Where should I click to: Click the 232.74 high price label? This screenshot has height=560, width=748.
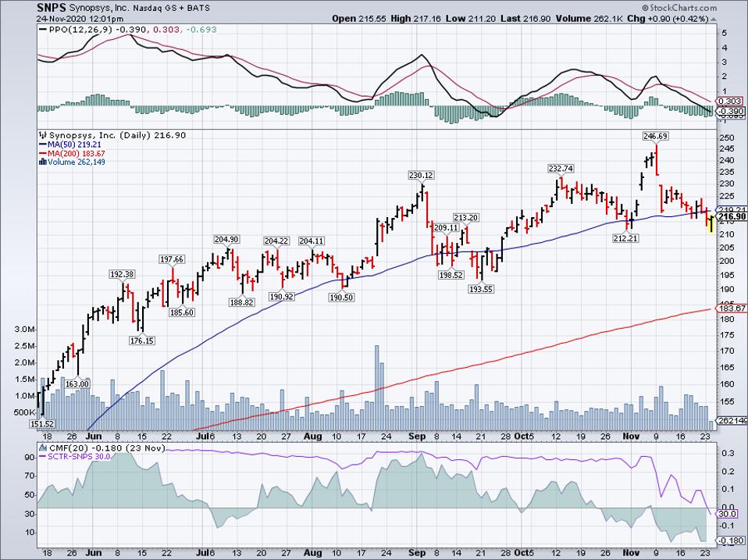pyautogui.click(x=561, y=169)
